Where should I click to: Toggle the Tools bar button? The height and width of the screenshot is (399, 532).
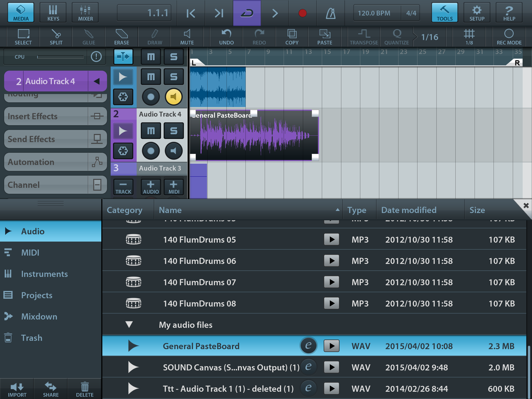pyautogui.click(x=444, y=12)
